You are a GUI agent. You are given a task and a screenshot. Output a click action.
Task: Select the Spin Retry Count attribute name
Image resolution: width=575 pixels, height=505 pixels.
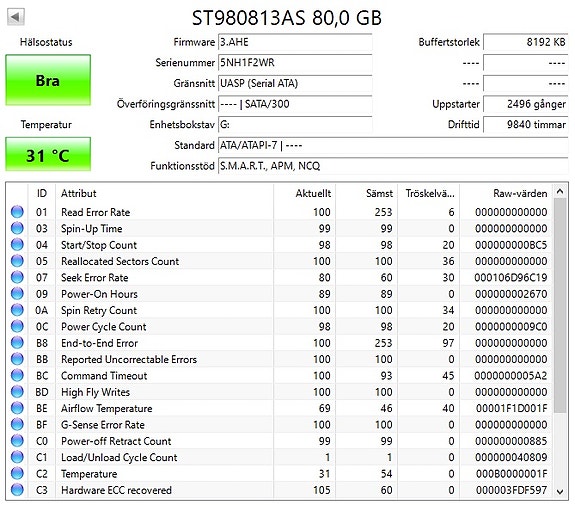99,311
